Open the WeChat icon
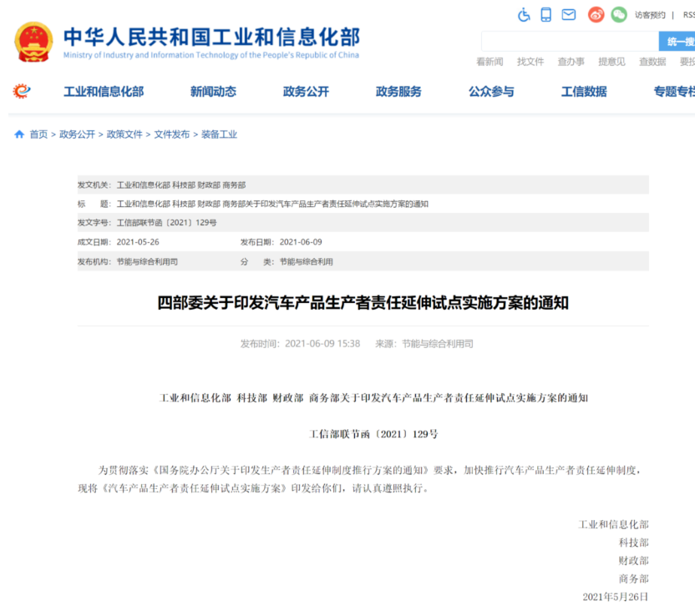Viewport: 695px width, 616px height. click(x=619, y=15)
